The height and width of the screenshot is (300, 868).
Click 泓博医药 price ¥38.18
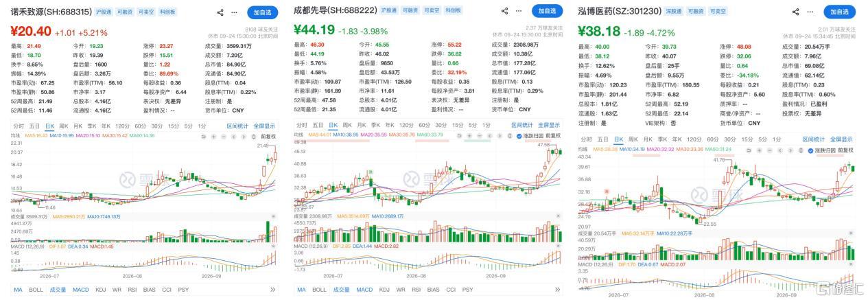click(599, 31)
